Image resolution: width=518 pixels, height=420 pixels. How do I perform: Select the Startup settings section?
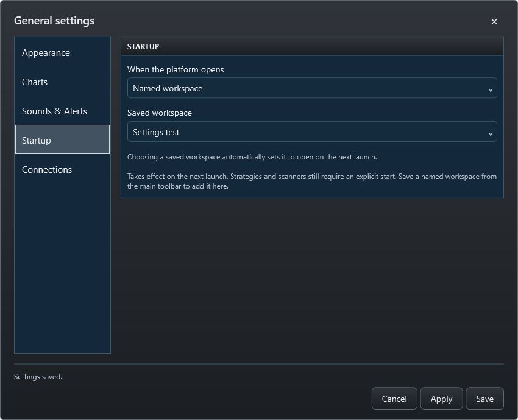(62, 139)
